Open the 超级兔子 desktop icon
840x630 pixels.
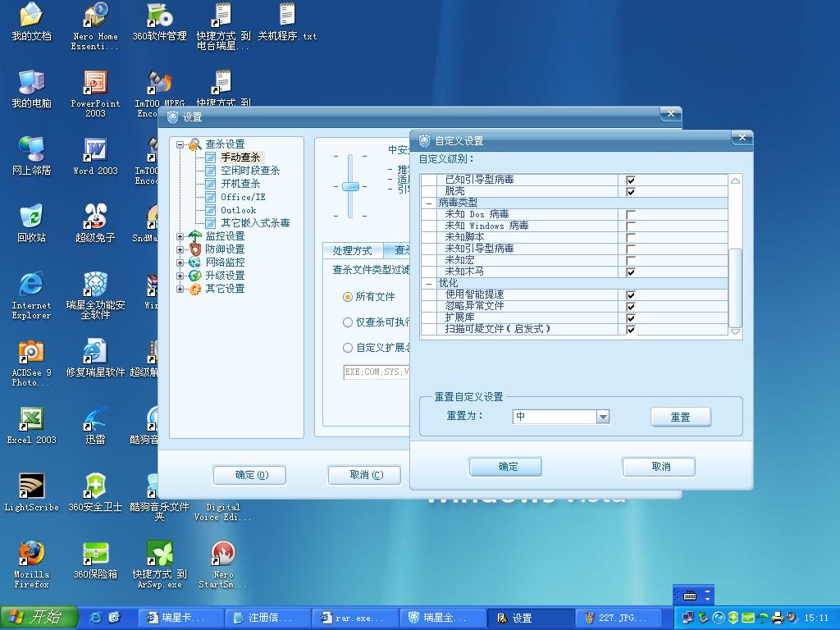click(x=95, y=217)
